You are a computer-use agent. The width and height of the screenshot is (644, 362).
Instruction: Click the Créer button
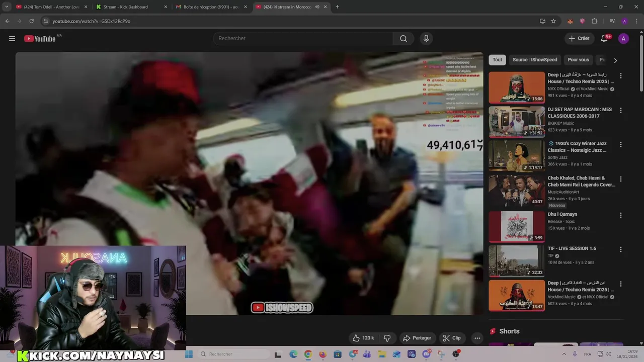(x=579, y=38)
